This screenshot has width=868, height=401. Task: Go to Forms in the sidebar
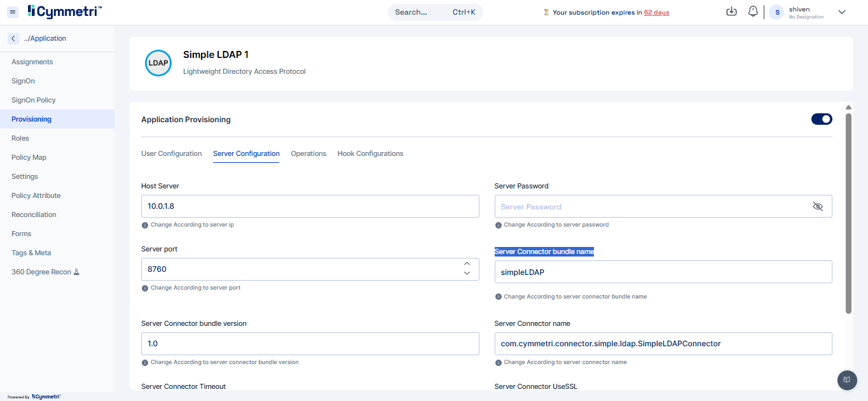pos(57,234)
